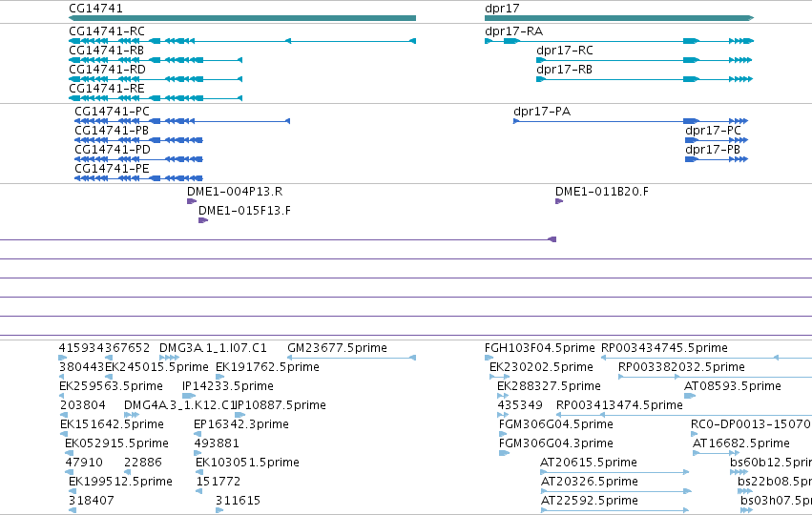Viewport: 812px width, 515px height.
Task: Select the CG14741-PB protein label
Action: point(112,131)
